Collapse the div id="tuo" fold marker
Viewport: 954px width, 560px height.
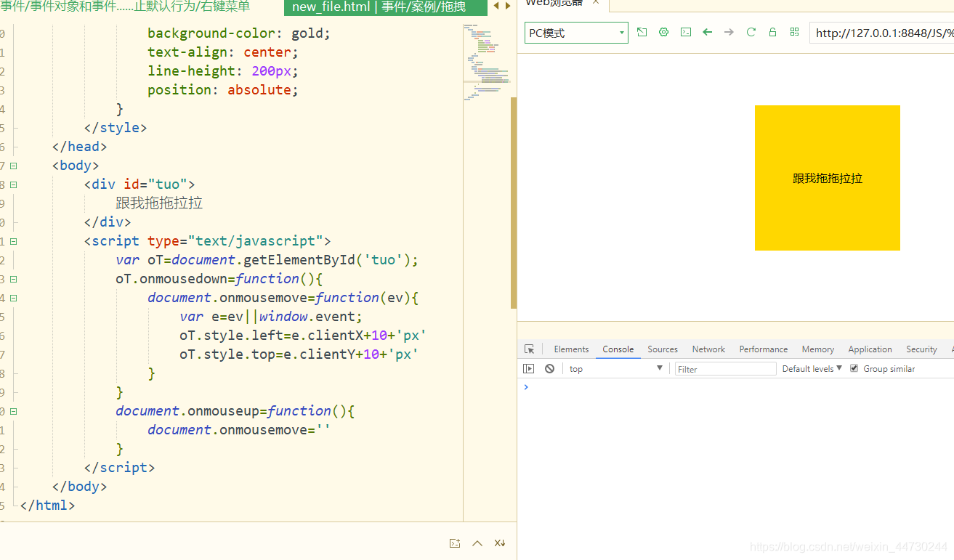[x=13, y=184]
